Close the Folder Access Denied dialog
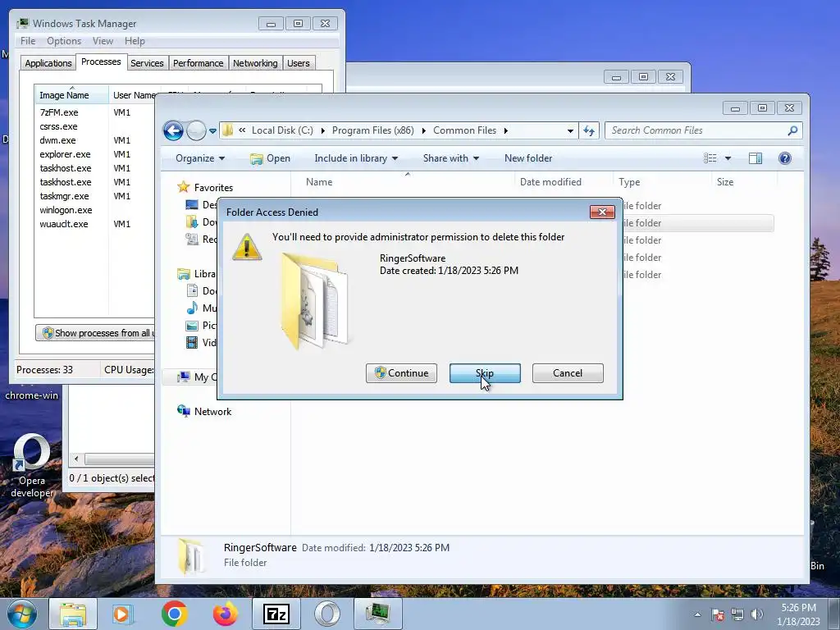 point(602,212)
